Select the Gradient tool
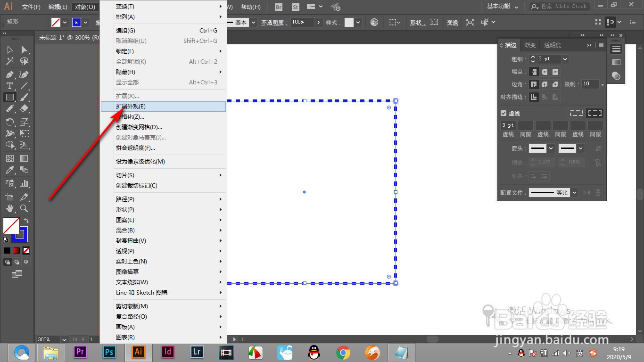Screen dimensions: 644x362 [x=24, y=158]
